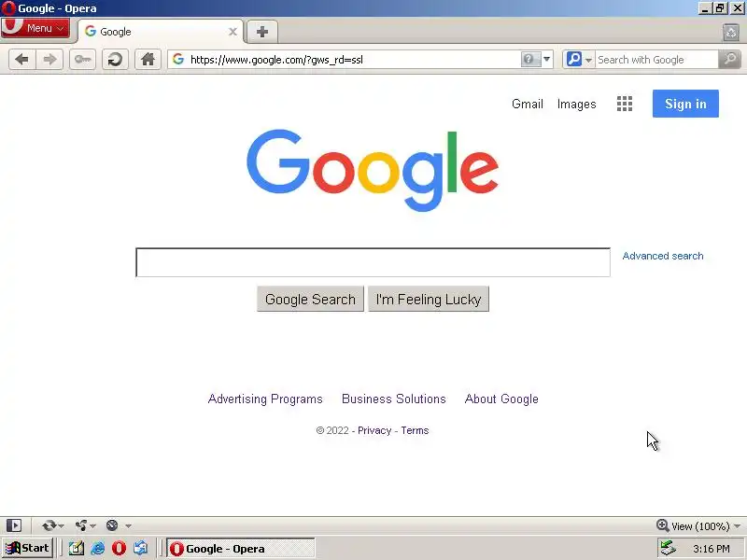Viewport: 747px width, 560px height.
Task: Launch Opera from quick launch
Action: (119, 549)
